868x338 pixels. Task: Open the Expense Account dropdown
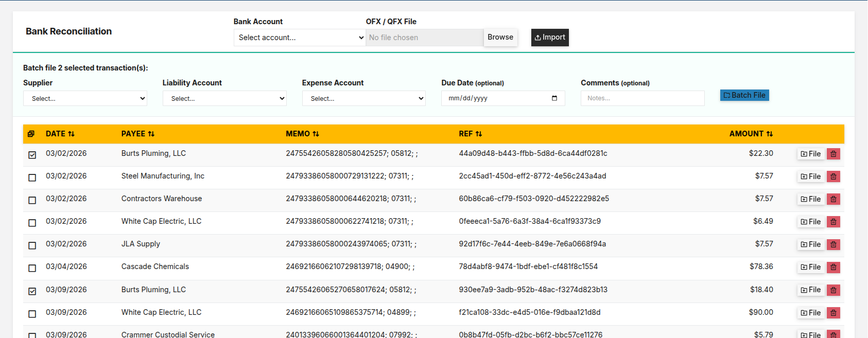(364, 98)
